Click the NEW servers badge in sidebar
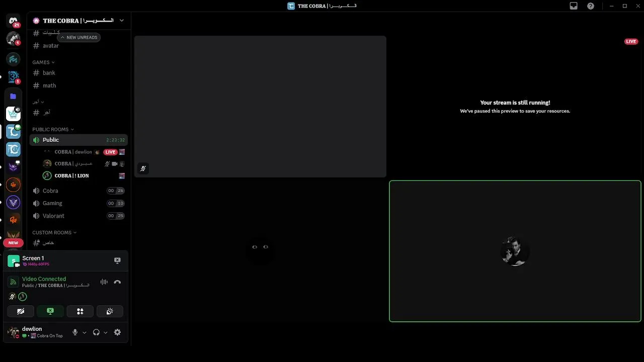The image size is (644, 362). 13,243
